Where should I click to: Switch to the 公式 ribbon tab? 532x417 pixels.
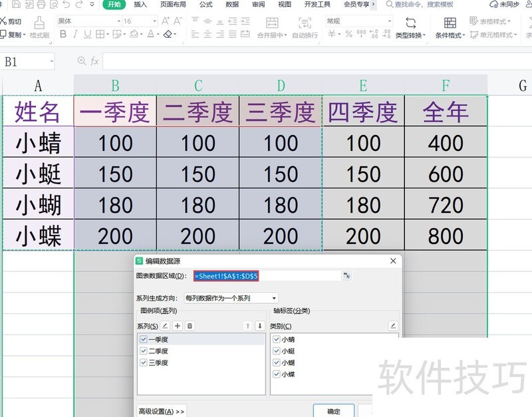tap(205, 5)
